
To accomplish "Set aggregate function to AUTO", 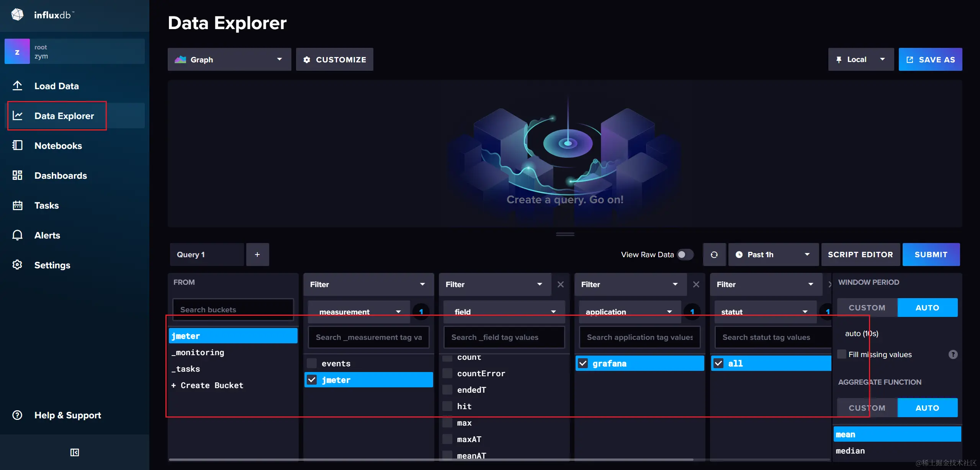I will [x=927, y=408].
